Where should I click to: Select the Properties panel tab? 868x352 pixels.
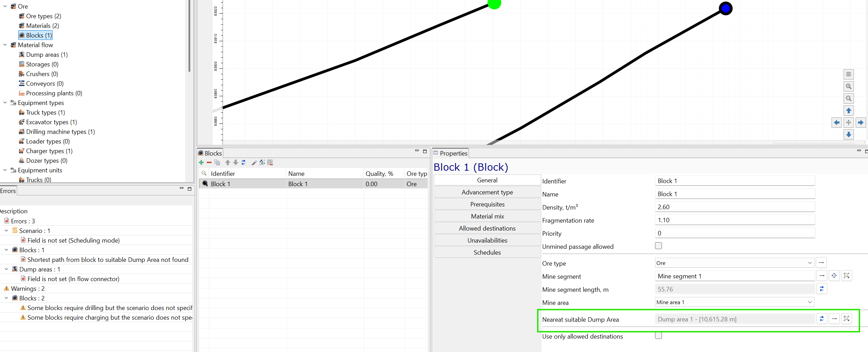(450, 153)
